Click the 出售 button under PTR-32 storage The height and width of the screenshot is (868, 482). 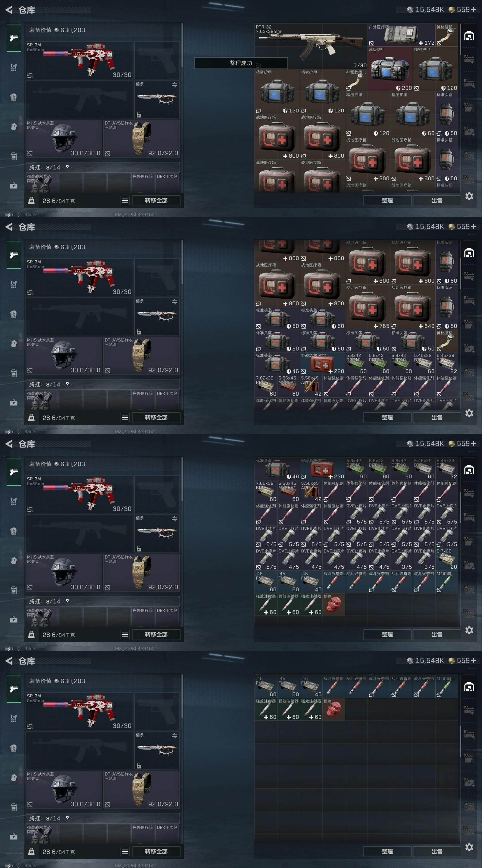click(437, 200)
